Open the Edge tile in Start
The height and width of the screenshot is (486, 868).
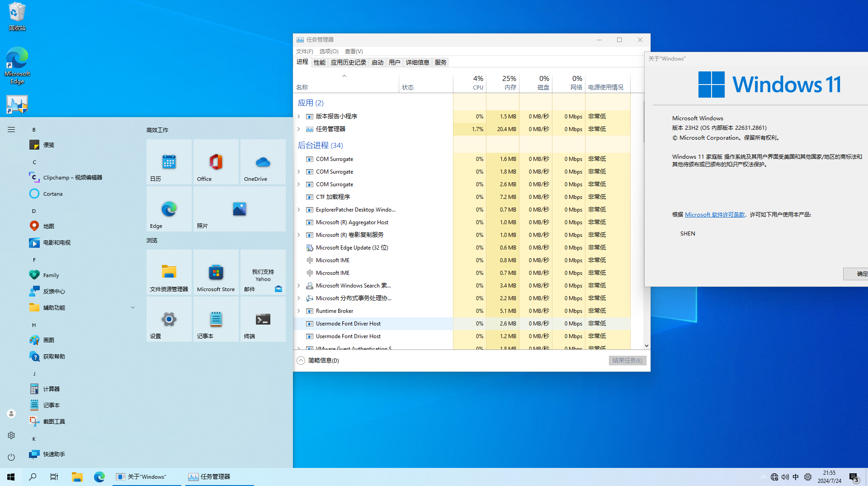tap(169, 209)
